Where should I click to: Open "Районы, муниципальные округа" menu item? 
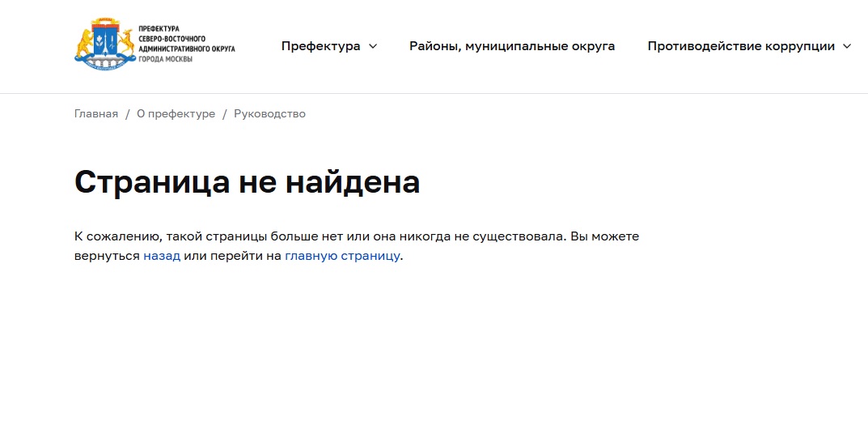coord(511,46)
